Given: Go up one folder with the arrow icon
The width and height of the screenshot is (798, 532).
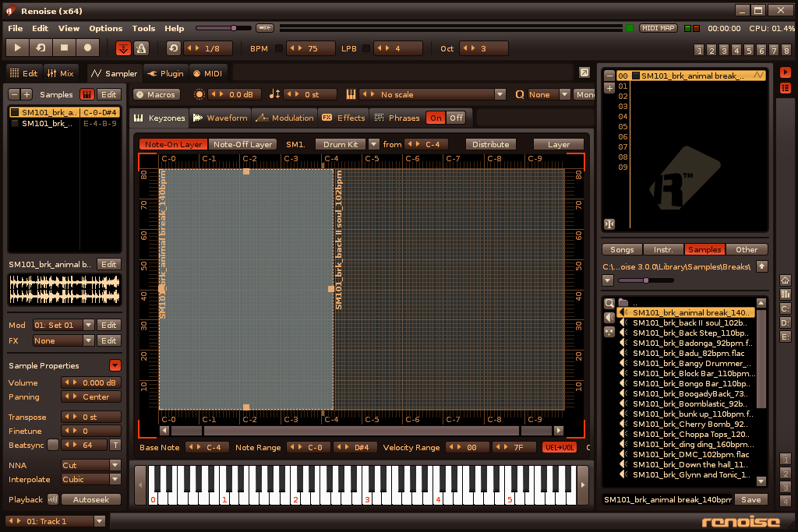Looking at the screenshot, I should click(761, 266).
